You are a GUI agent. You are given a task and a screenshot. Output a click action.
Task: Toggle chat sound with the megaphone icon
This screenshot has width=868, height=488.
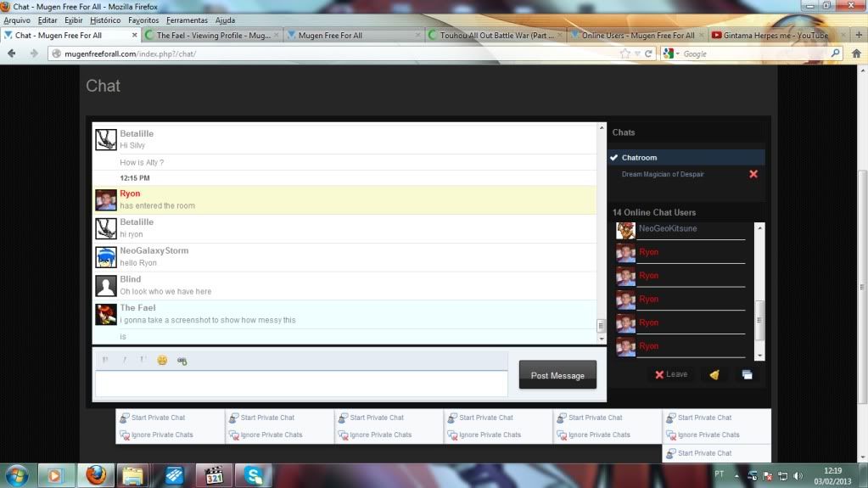[x=714, y=375]
